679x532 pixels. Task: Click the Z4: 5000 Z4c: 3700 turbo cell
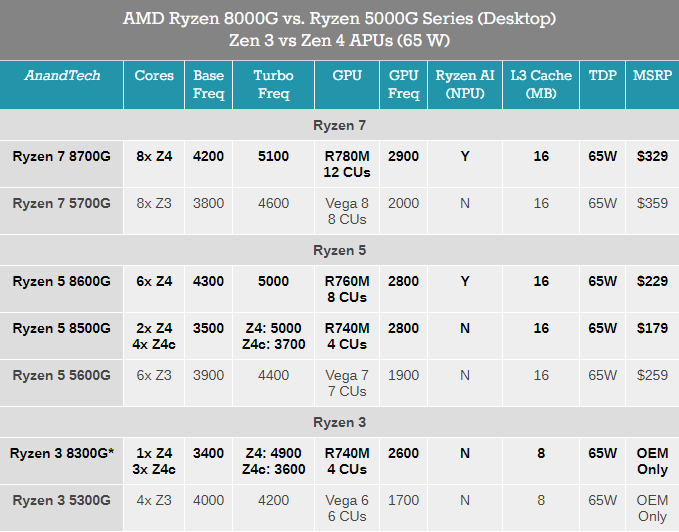[273, 336]
